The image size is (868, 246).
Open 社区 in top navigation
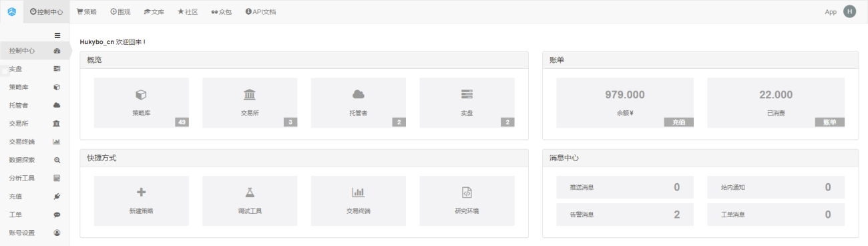point(187,12)
